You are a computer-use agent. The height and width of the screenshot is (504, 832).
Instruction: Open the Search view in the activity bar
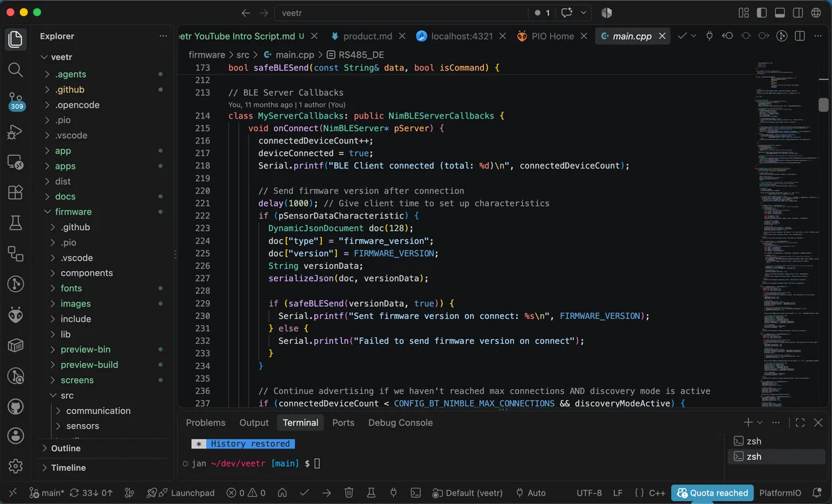(x=15, y=69)
